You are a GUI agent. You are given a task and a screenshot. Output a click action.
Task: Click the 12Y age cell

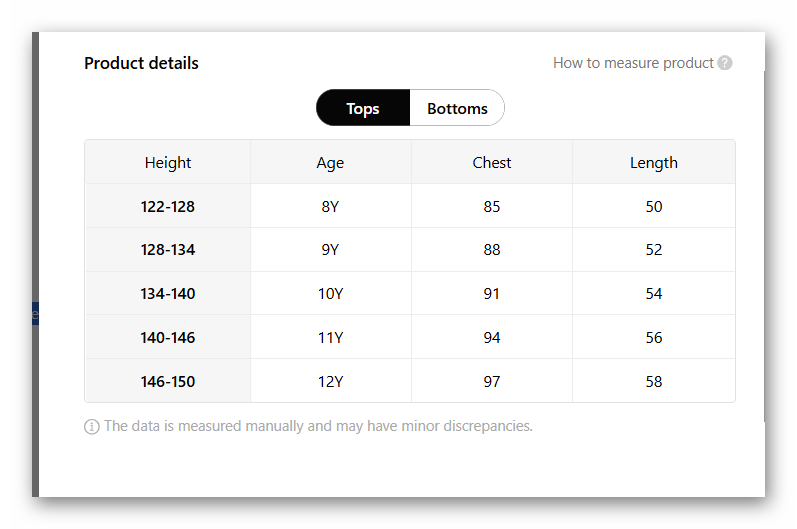coord(330,382)
